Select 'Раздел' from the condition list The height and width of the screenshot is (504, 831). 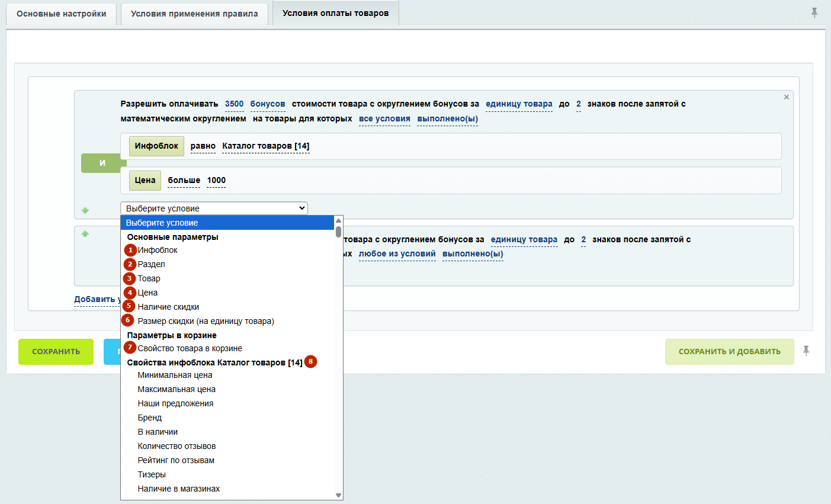coord(152,264)
